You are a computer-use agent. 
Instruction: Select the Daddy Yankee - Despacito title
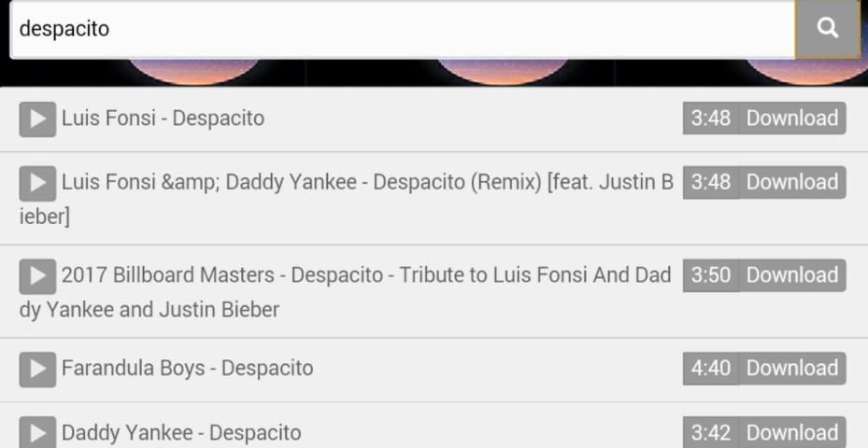click(x=181, y=432)
